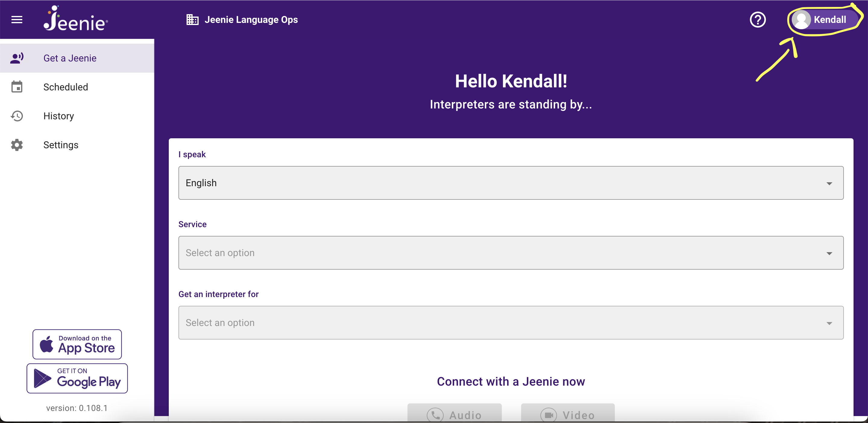Click the Get an interpreter for label

(218, 294)
